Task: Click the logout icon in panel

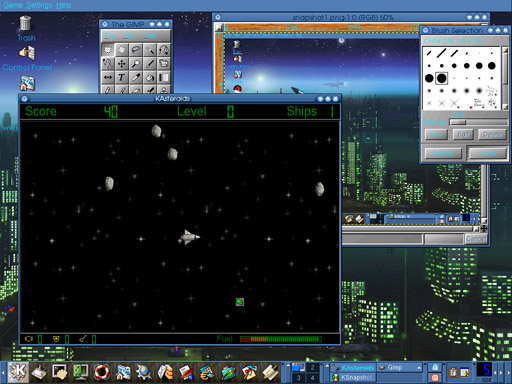Action: tap(435, 377)
